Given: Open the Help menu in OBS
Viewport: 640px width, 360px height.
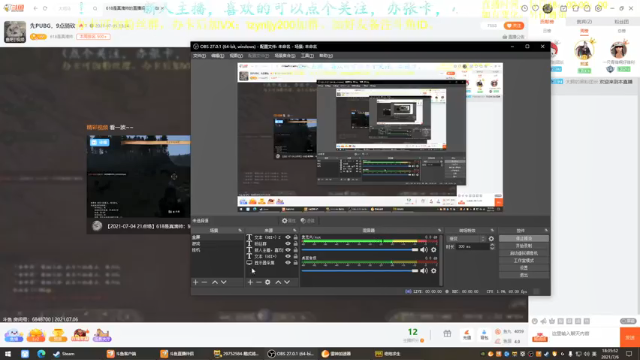Looking at the screenshot, I should pos(326,56).
